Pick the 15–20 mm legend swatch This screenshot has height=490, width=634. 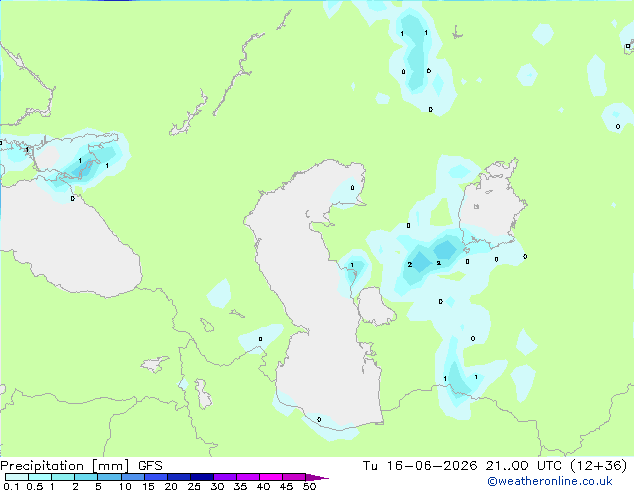156,477
